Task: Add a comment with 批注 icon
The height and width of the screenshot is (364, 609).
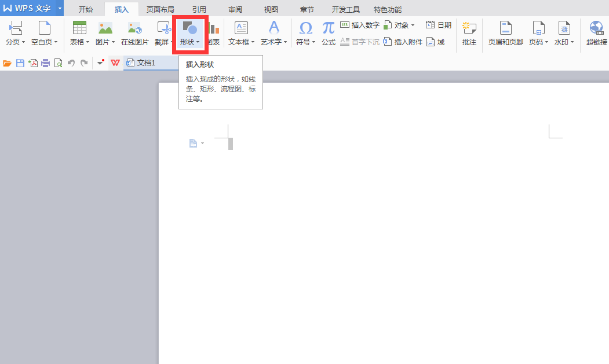Action: 469,28
